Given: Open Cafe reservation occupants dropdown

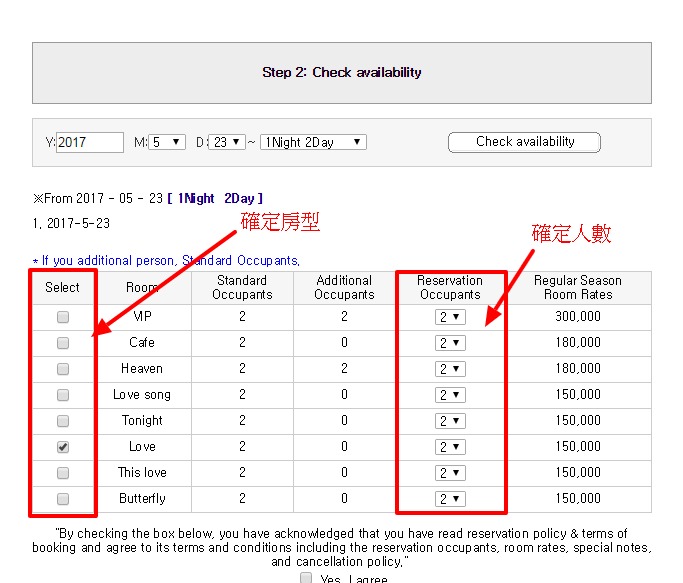Looking at the screenshot, I should pyautogui.click(x=450, y=343).
